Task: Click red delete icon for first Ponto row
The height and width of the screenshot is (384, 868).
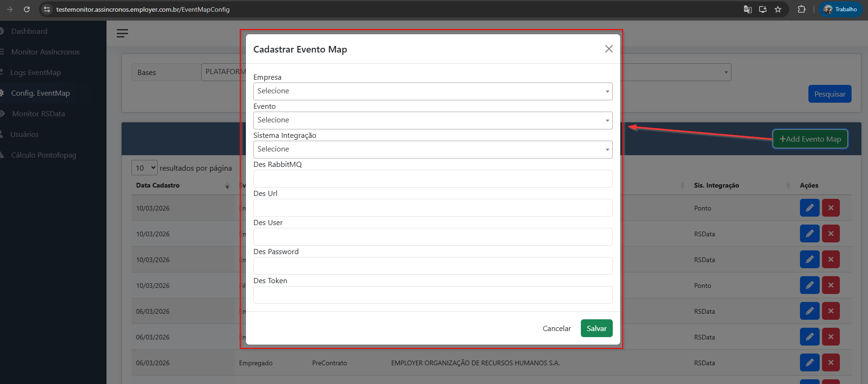Action: tap(830, 208)
